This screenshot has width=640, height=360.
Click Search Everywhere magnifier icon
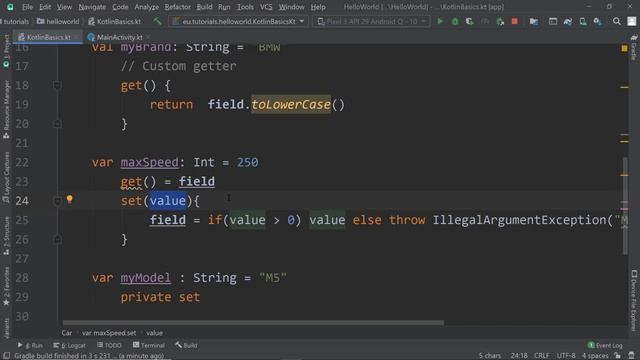(x=617, y=21)
